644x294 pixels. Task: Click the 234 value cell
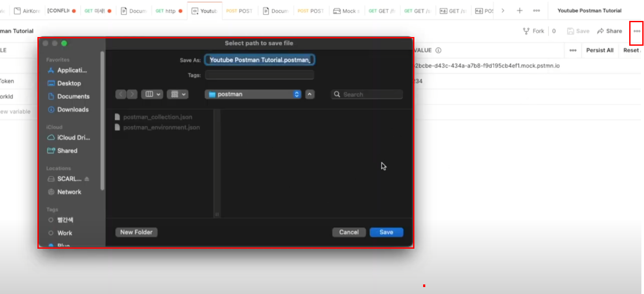[419, 81]
